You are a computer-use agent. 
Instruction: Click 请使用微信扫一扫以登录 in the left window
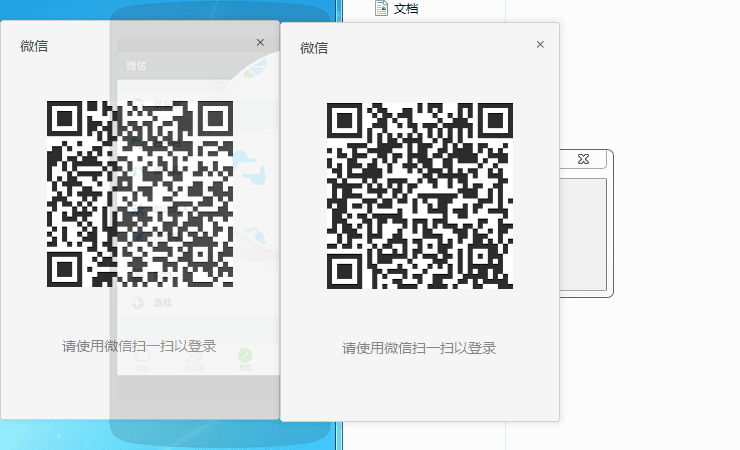[139, 346]
